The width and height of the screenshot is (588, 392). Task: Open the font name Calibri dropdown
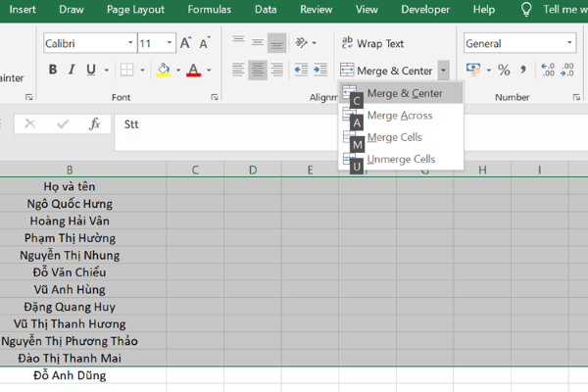click(130, 44)
